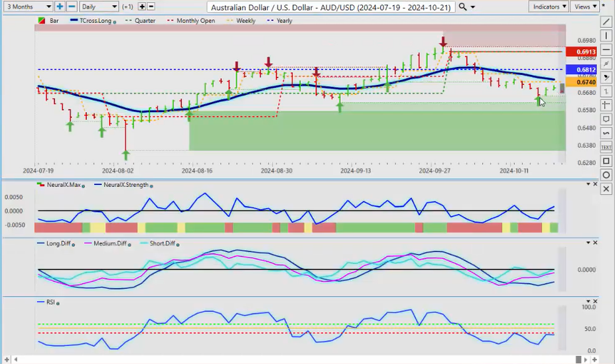Click the 0.6913 red price level marker

[x=587, y=52]
